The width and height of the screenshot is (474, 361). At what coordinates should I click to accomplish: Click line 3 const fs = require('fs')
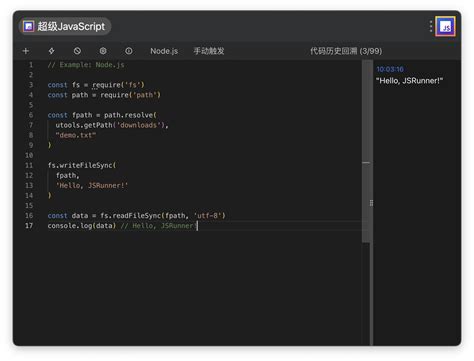[96, 85]
